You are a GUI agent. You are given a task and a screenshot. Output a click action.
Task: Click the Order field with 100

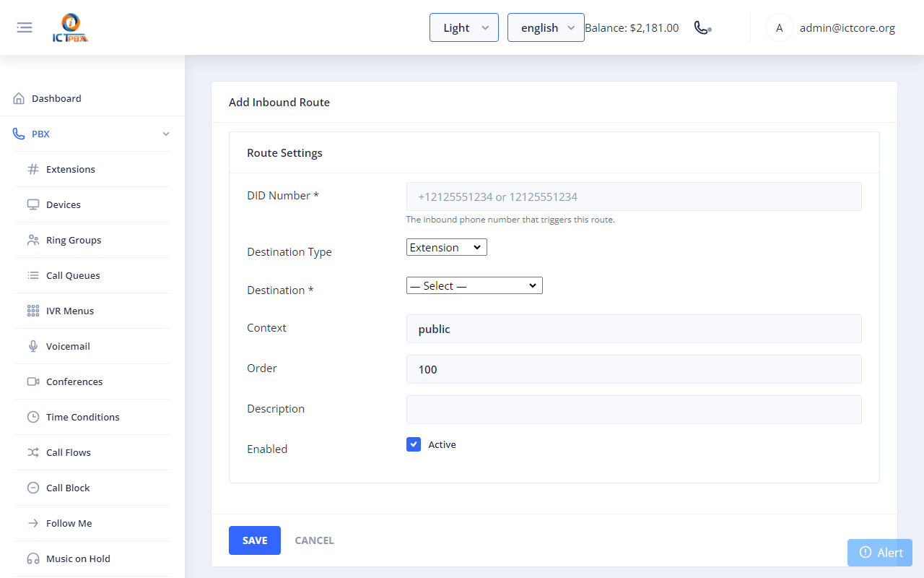pyautogui.click(x=634, y=369)
